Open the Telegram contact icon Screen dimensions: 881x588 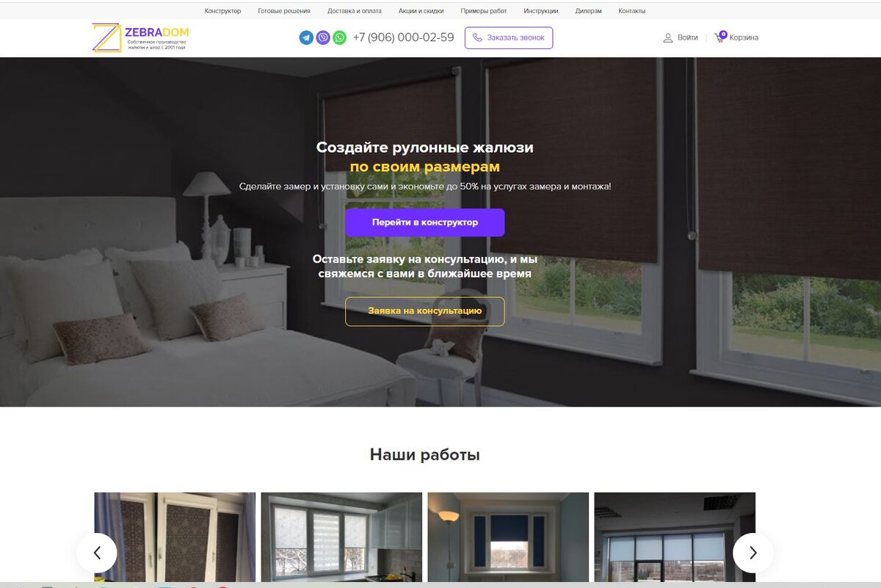click(x=306, y=37)
